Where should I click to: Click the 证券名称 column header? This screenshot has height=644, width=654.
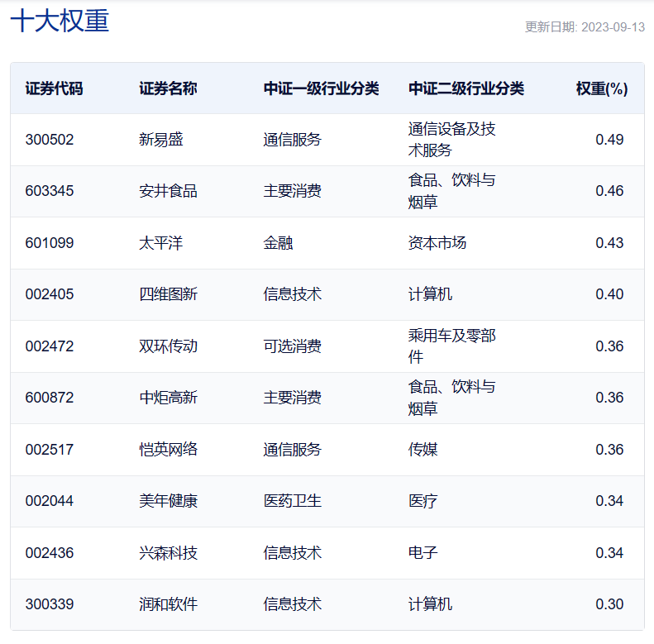click(168, 88)
